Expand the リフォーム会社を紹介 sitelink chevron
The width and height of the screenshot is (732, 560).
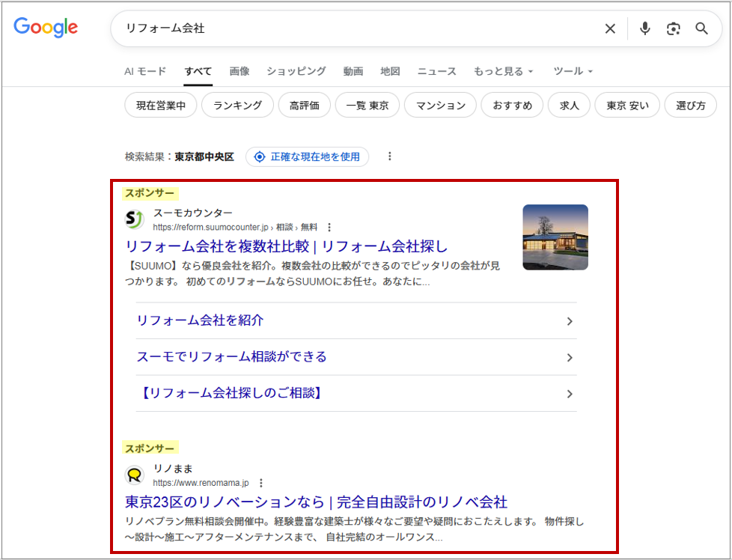[570, 321]
